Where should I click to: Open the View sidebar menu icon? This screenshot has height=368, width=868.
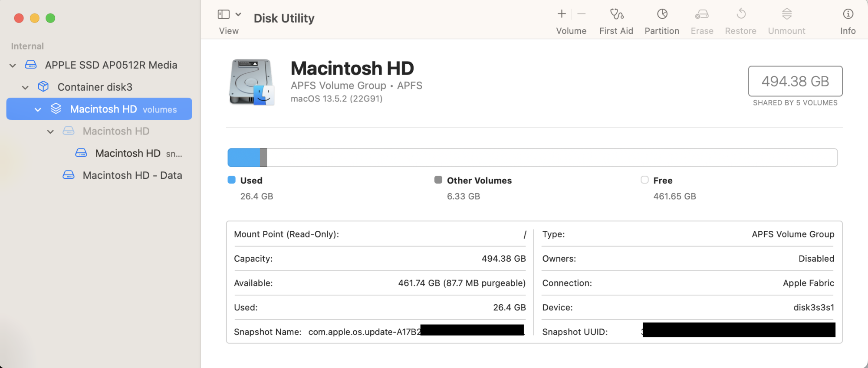(224, 14)
